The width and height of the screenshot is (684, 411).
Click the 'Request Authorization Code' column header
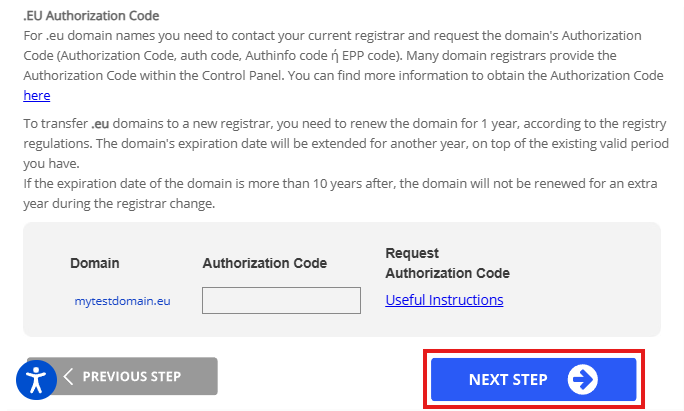447,263
